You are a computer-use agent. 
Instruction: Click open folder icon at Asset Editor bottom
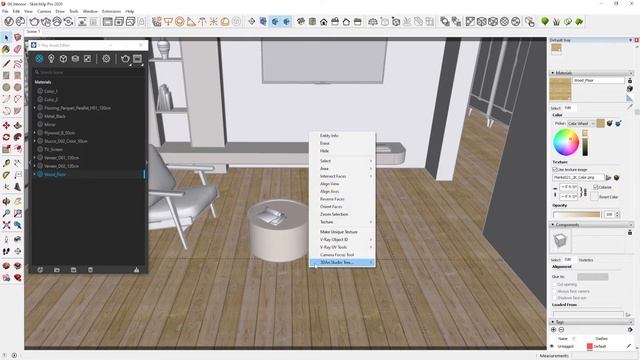tap(57, 270)
